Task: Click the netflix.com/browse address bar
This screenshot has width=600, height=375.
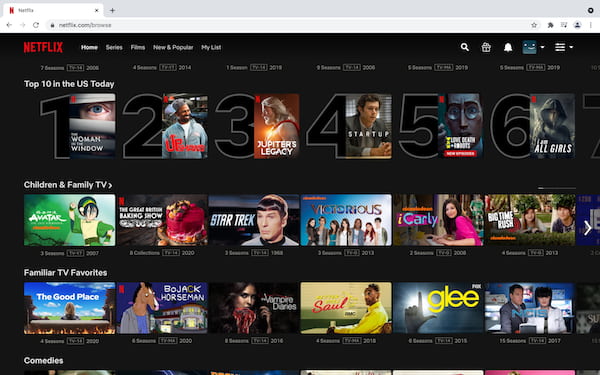Action: (x=293, y=25)
